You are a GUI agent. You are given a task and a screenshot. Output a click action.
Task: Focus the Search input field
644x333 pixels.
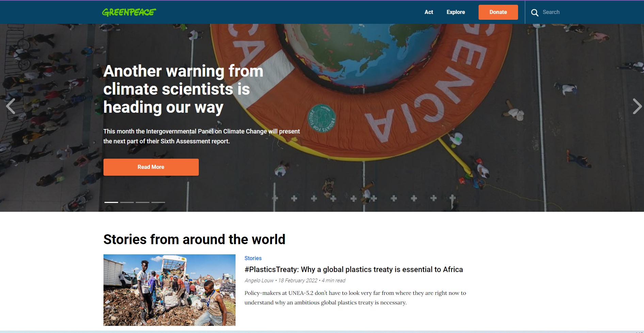579,12
